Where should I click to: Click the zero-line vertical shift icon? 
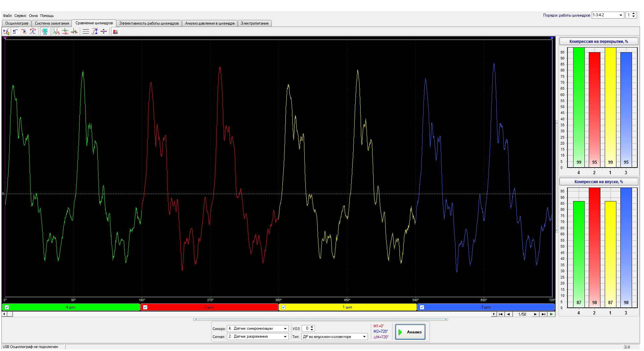click(x=103, y=32)
